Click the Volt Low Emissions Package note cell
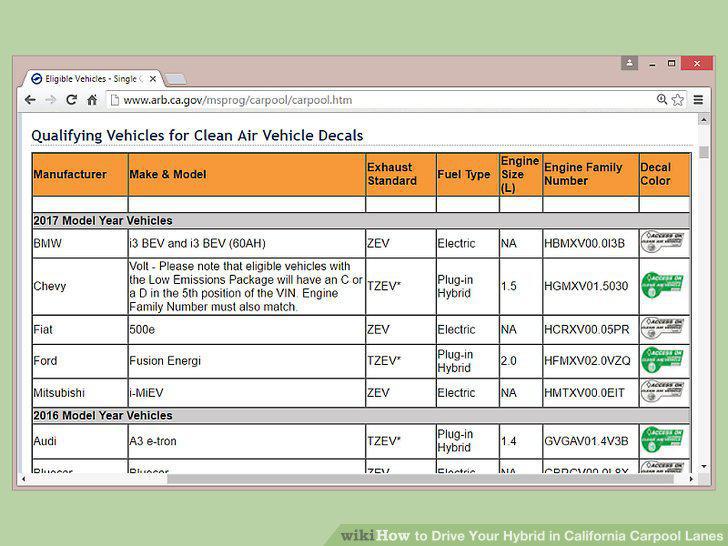728x546 pixels. click(x=247, y=286)
